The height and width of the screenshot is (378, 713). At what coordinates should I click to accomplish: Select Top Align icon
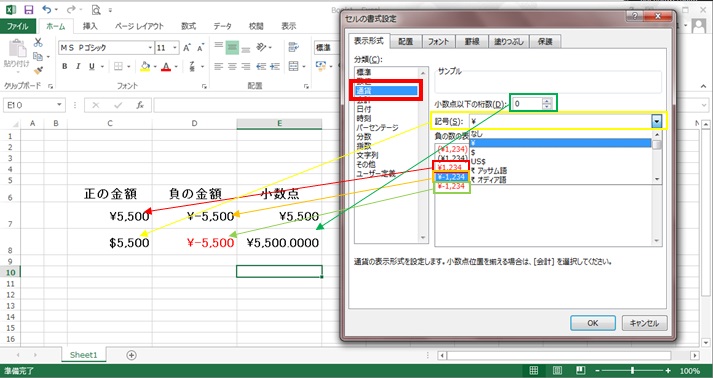[219, 46]
